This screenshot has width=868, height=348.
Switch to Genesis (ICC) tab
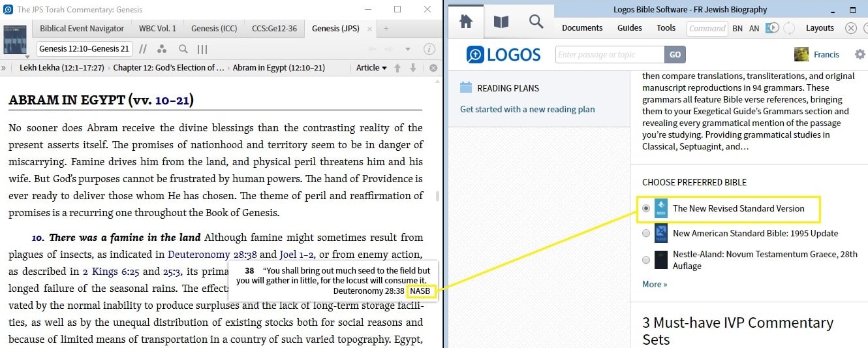[214, 29]
